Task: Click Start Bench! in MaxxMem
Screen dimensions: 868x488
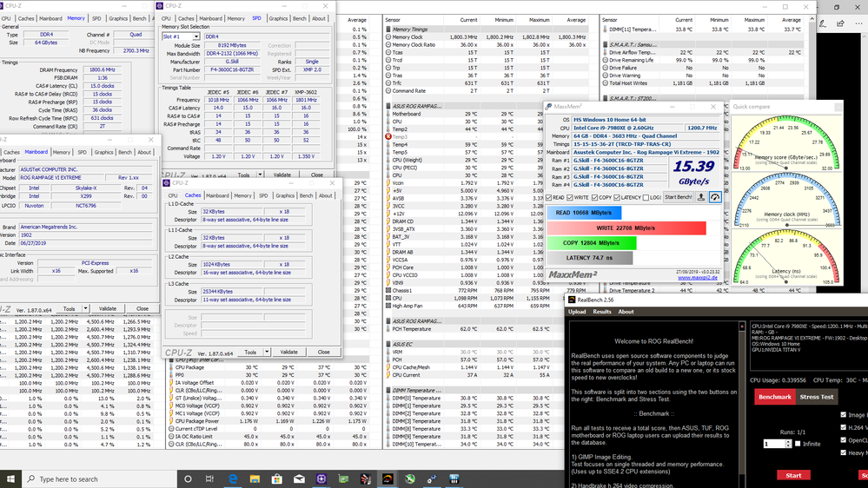Action: pyautogui.click(x=678, y=197)
